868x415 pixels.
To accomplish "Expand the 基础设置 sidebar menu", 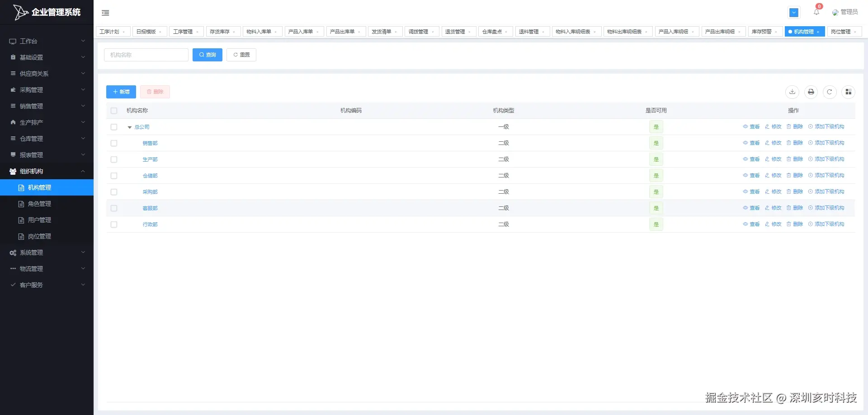I will [x=47, y=57].
